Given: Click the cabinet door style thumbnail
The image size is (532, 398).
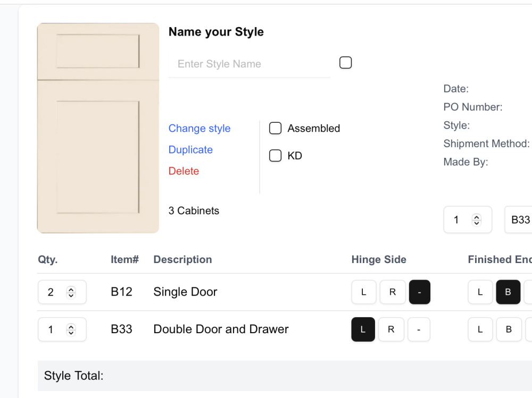Looking at the screenshot, I should pyautogui.click(x=98, y=128).
